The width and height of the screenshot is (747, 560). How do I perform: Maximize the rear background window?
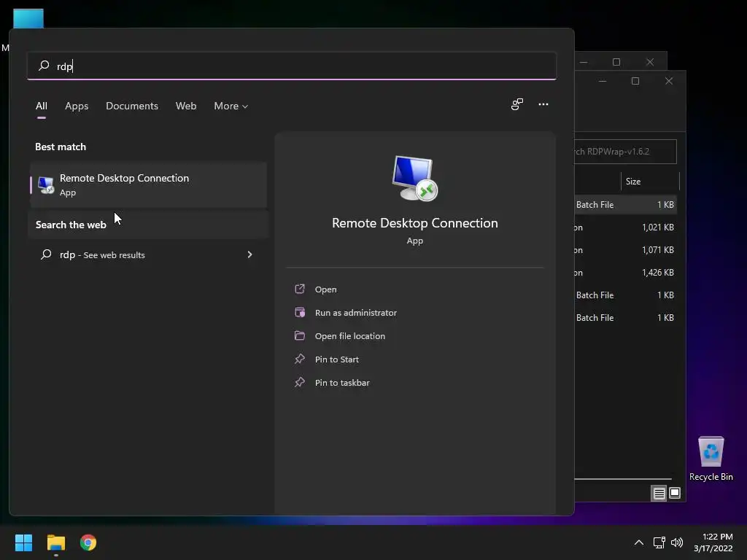(616, 62)
